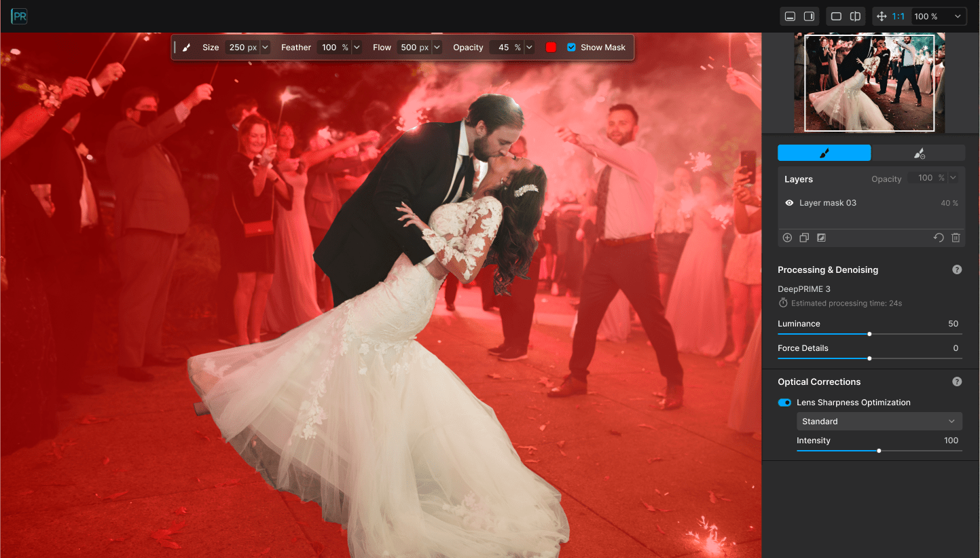The image size is (980, 558).
Task: Adjust the Intensity slider
Action: point(879,451)
